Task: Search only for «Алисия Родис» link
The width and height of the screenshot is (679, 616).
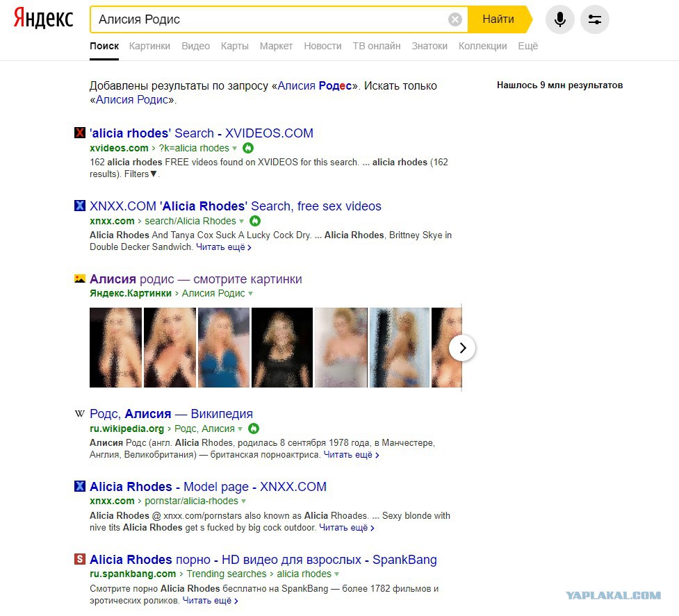Action: (131, 99)
